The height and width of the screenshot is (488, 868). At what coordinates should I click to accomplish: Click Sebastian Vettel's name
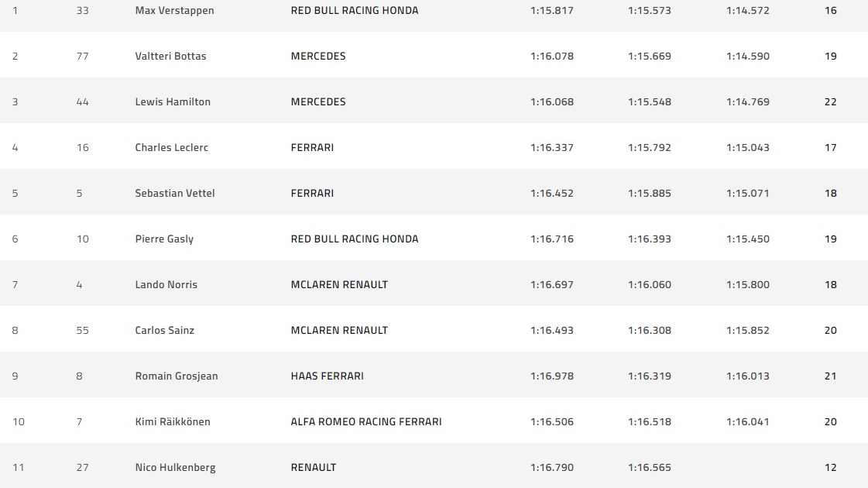174,194
